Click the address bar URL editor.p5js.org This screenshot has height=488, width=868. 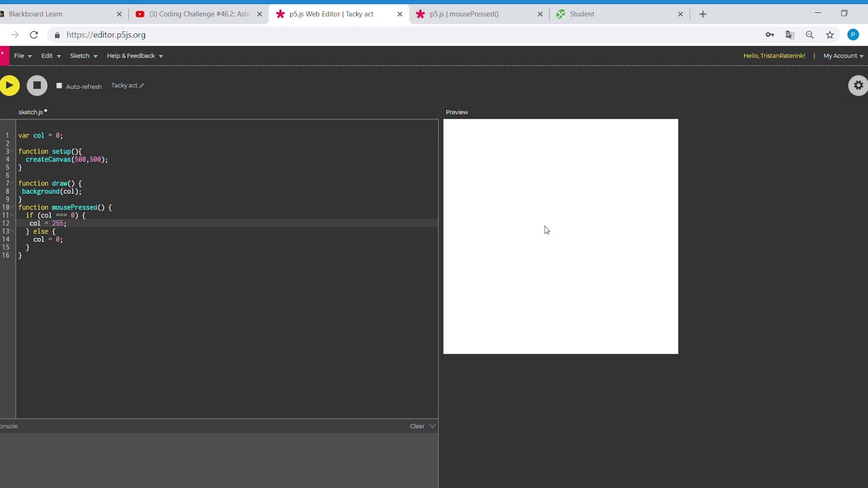pos(106,35)
